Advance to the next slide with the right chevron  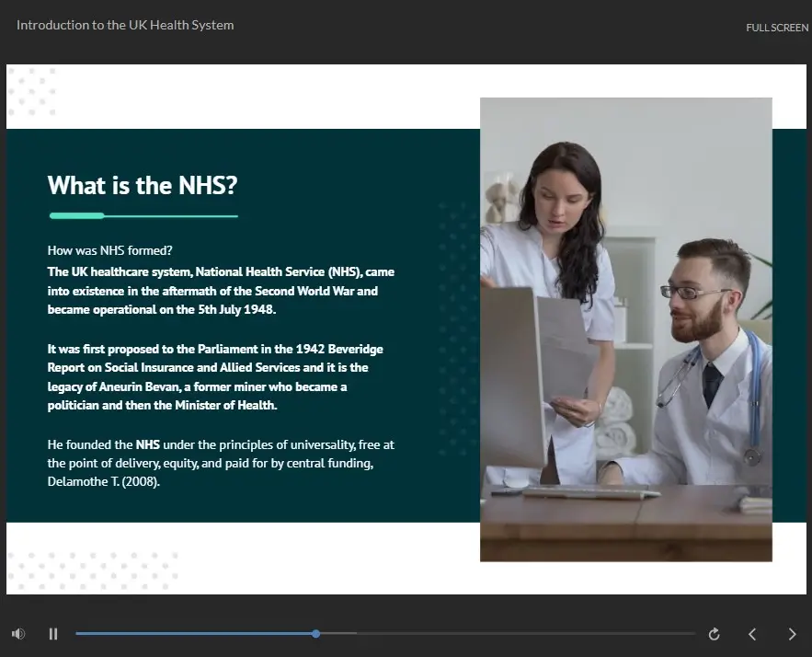click(x=792, y=634)
